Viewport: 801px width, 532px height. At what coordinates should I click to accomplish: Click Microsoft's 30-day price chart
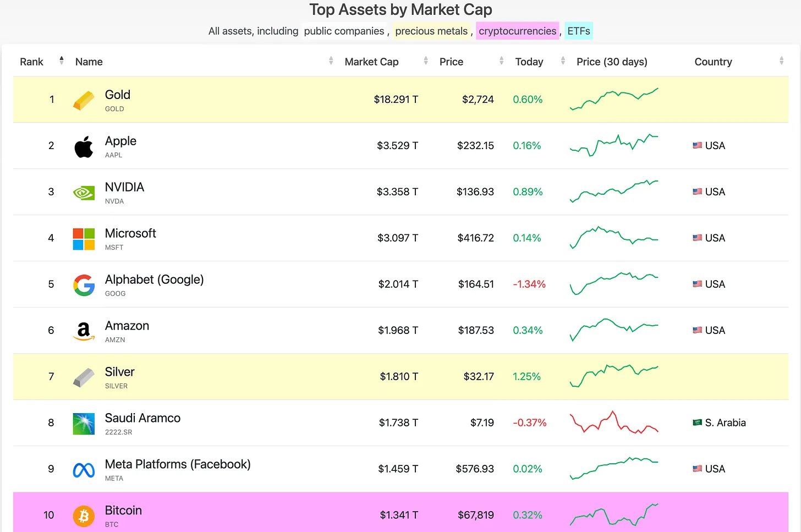tap(614, 238)
